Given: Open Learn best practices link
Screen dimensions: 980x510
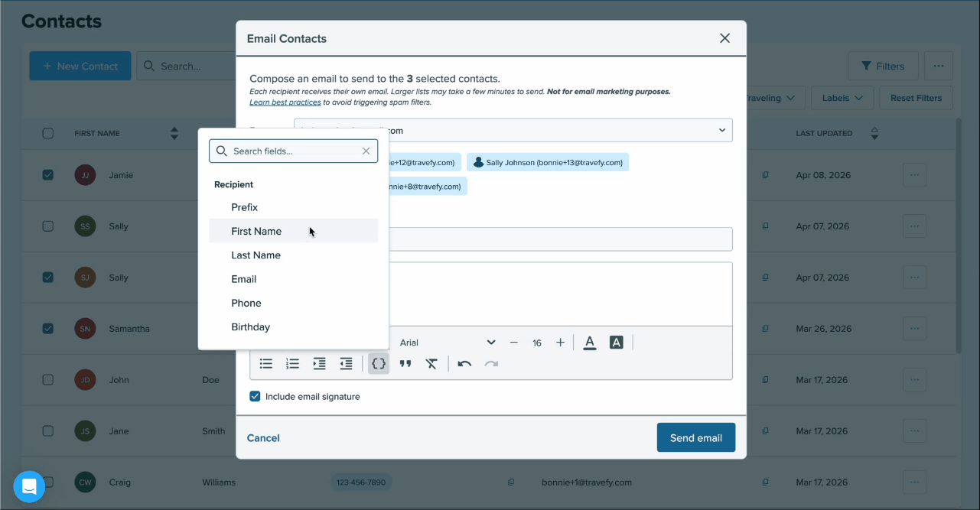Looking at the screenshot, I should coord(285,102).
